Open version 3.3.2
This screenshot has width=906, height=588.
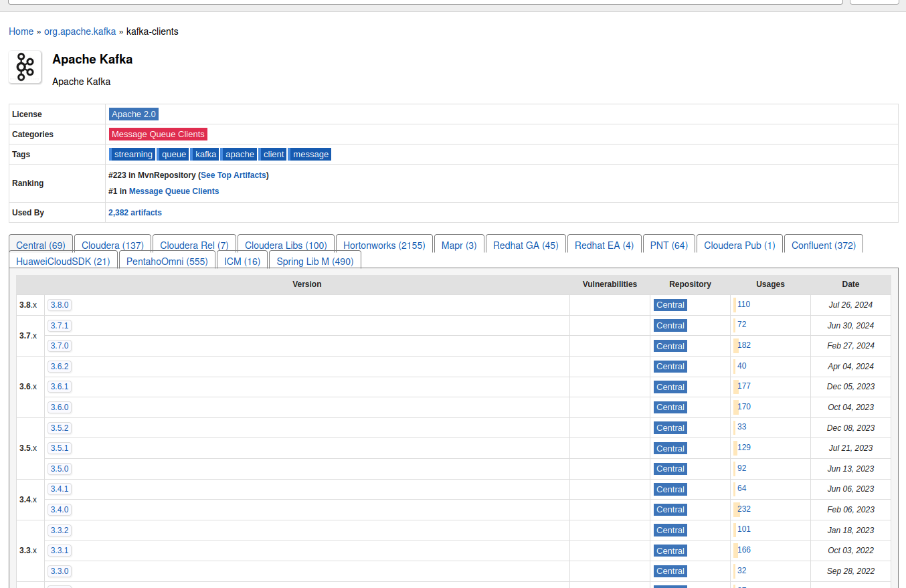[60, 530]
